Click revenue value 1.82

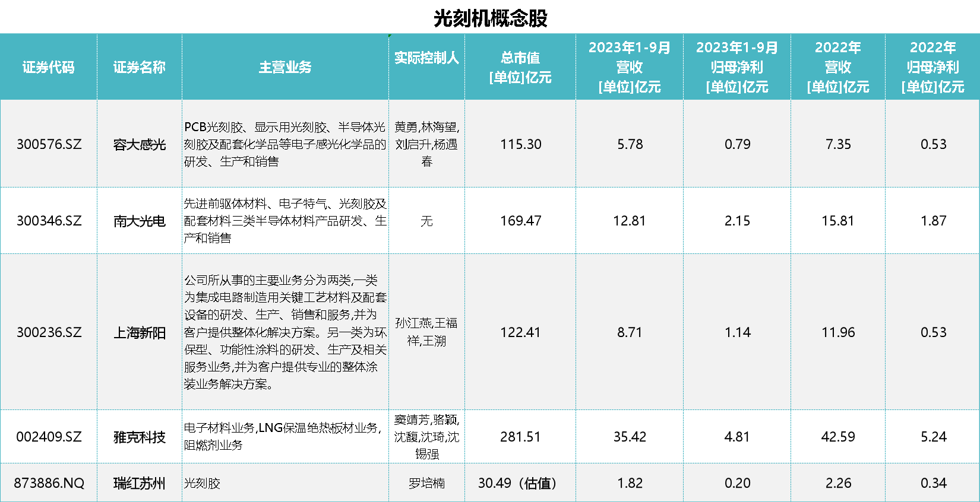pyautogui.click(x=630, y=483)
